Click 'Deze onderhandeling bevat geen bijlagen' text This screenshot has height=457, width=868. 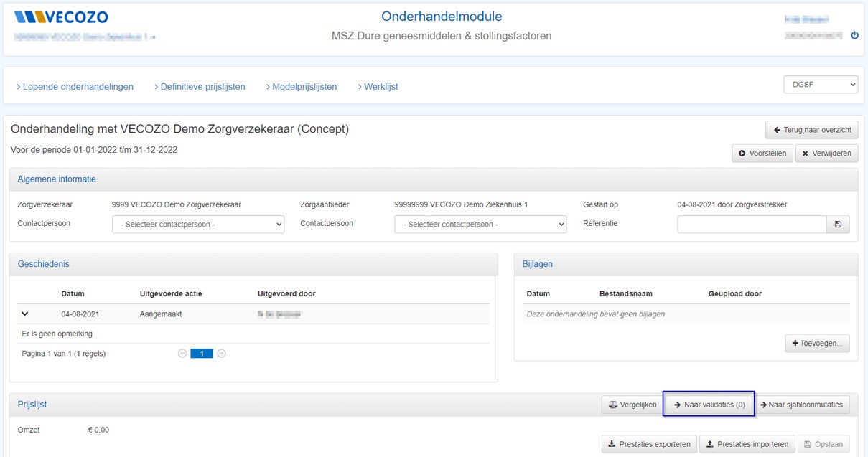click(596, 314)
